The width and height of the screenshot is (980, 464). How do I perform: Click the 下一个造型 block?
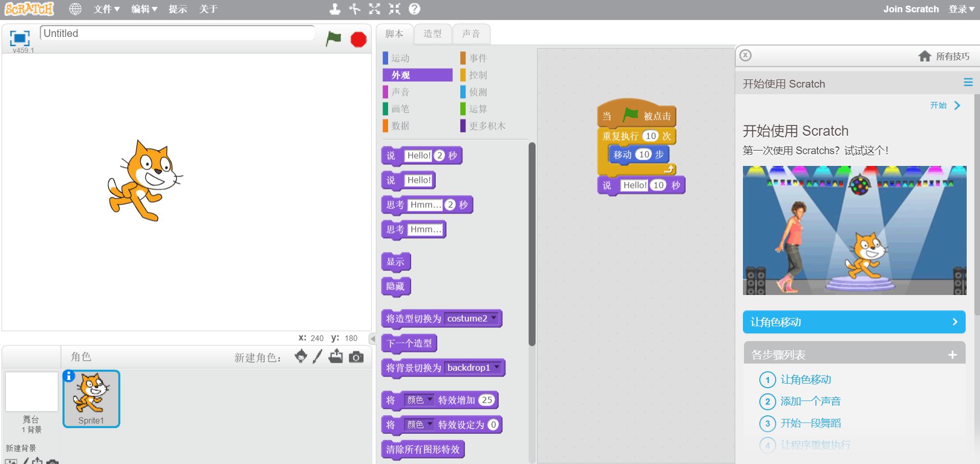[x=409, y=343]
